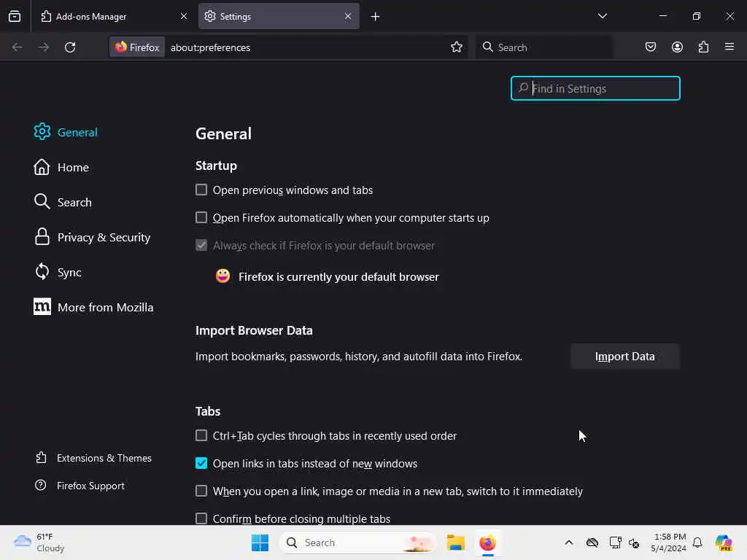Toggle Always check if Firefox is default
Viewport: 747px width, 560px height.
(x=201, y=245)
